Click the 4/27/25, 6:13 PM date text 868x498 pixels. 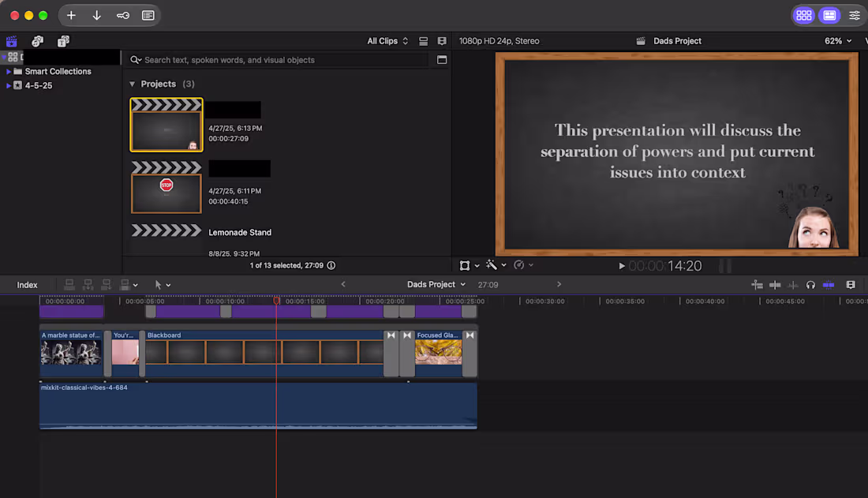pyautogui.click(x=235, y=128)
